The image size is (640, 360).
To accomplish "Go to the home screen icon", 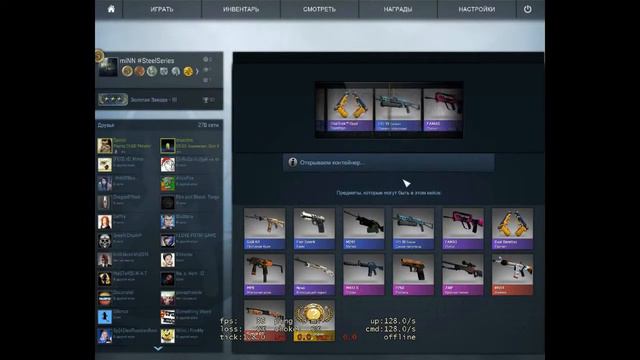I will coord(111,9).
